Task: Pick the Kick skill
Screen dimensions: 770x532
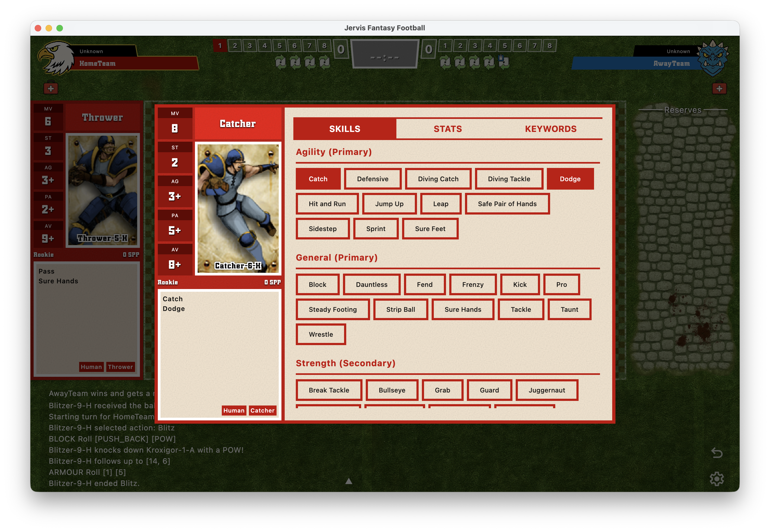Action: click(520, 285)
